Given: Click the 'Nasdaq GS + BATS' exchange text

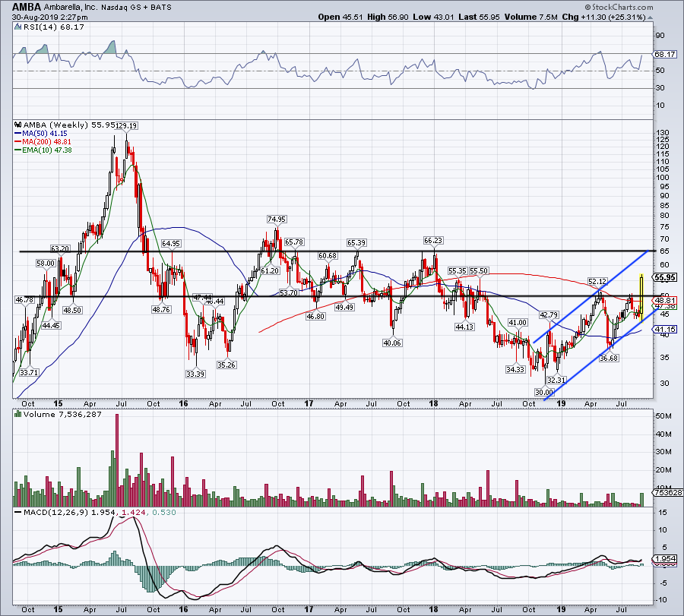Looking at the screenshot, I should pyautogui.click(x=136, y=8).
